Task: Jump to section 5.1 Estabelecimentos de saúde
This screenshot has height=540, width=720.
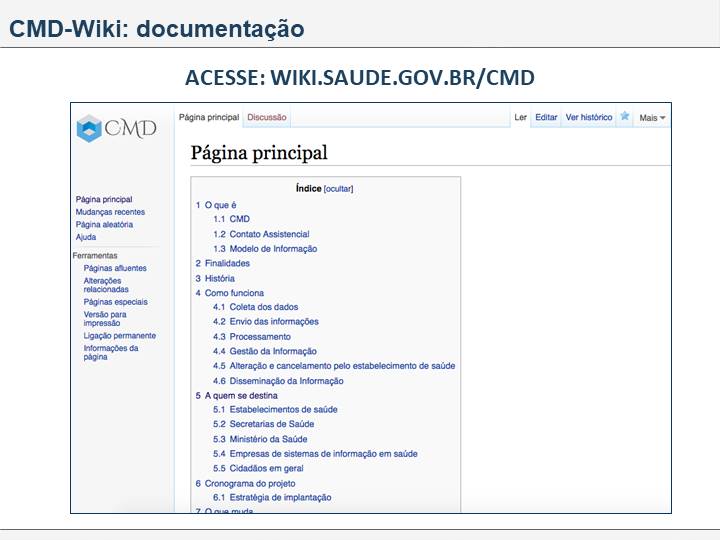Action: (x=275, y=409)
